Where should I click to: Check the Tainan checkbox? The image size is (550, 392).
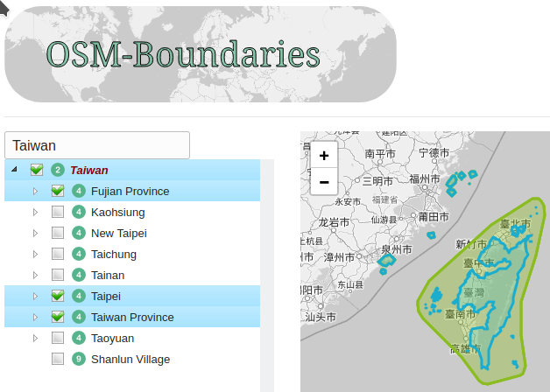(58, 275)
